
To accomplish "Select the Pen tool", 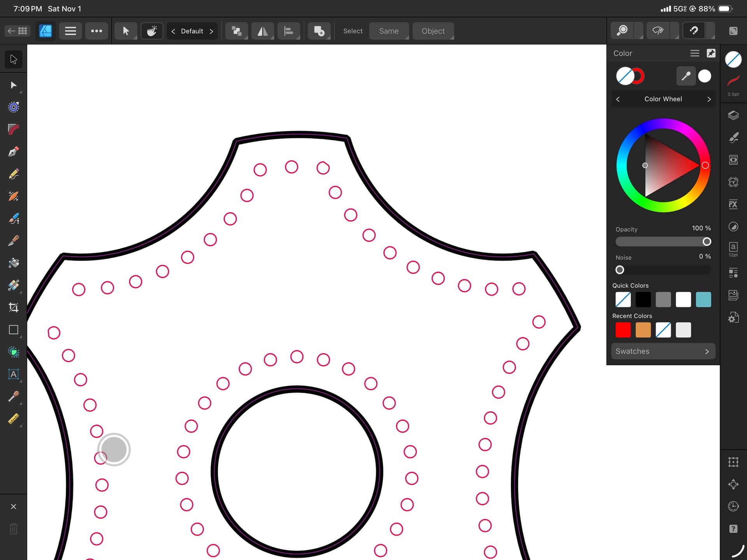I will coord(14,152).
